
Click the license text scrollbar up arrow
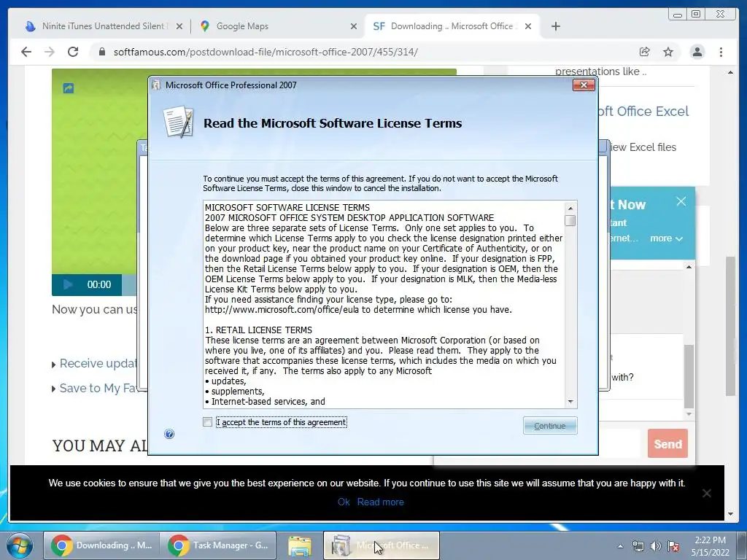point(570,208)
